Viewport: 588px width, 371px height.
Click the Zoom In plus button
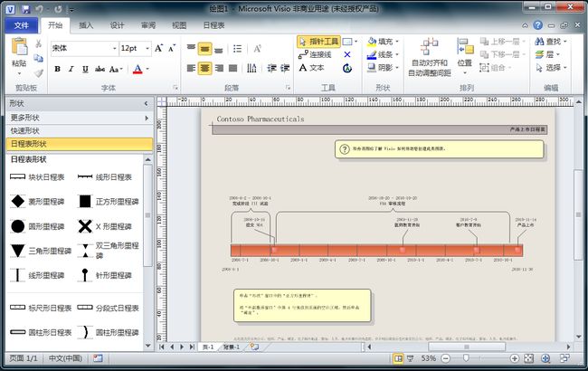coord(514,358)
